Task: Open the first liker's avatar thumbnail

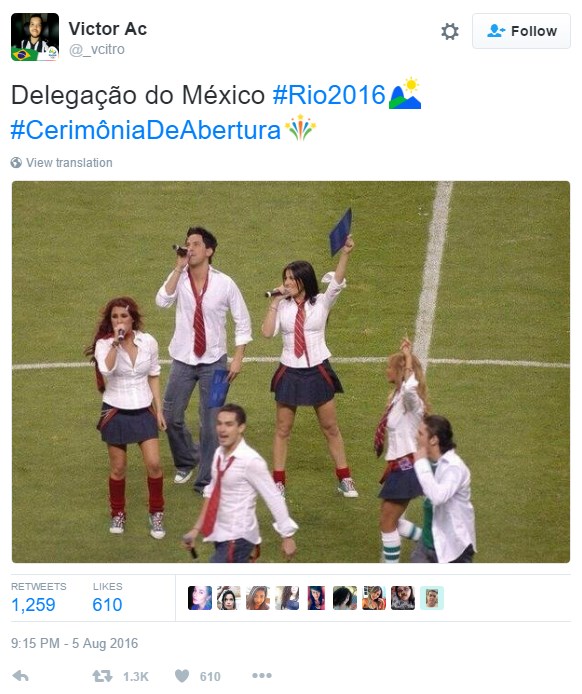Action: coord(200,598)
